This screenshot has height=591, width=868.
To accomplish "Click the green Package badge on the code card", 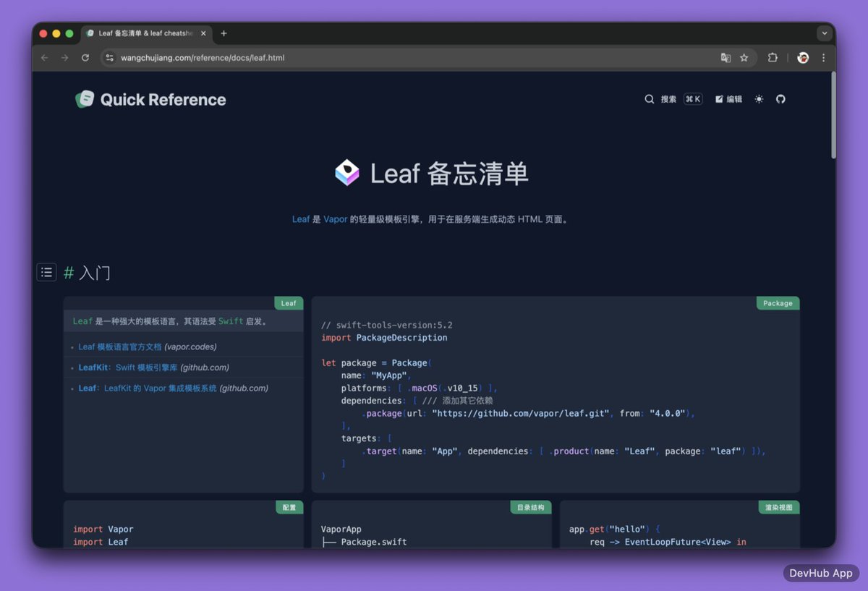I will (x=778, y=303).
